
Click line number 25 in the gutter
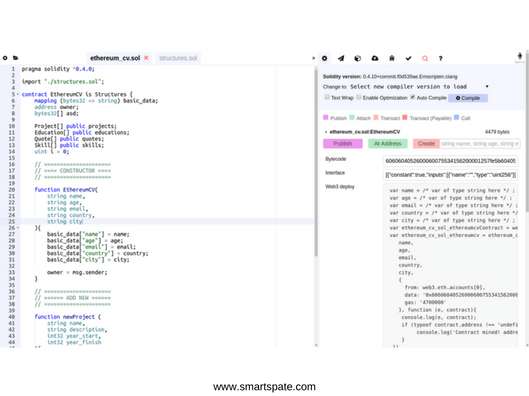[11, 222]
